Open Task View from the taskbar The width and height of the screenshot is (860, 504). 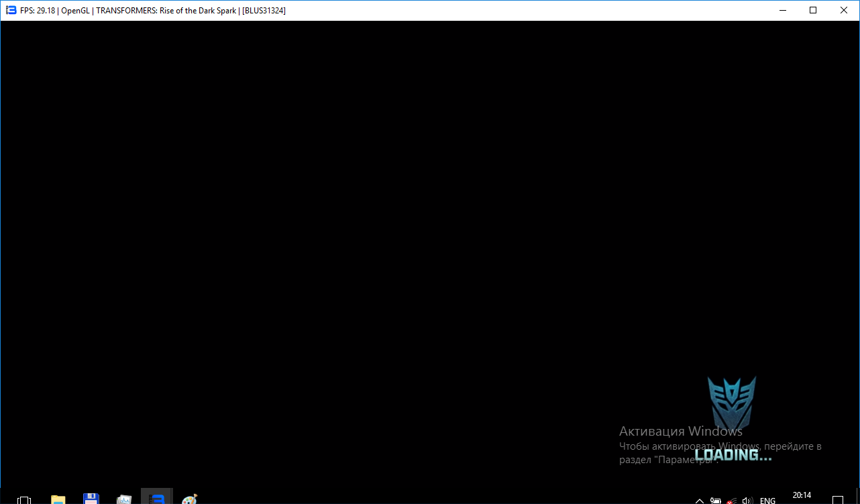24,499
